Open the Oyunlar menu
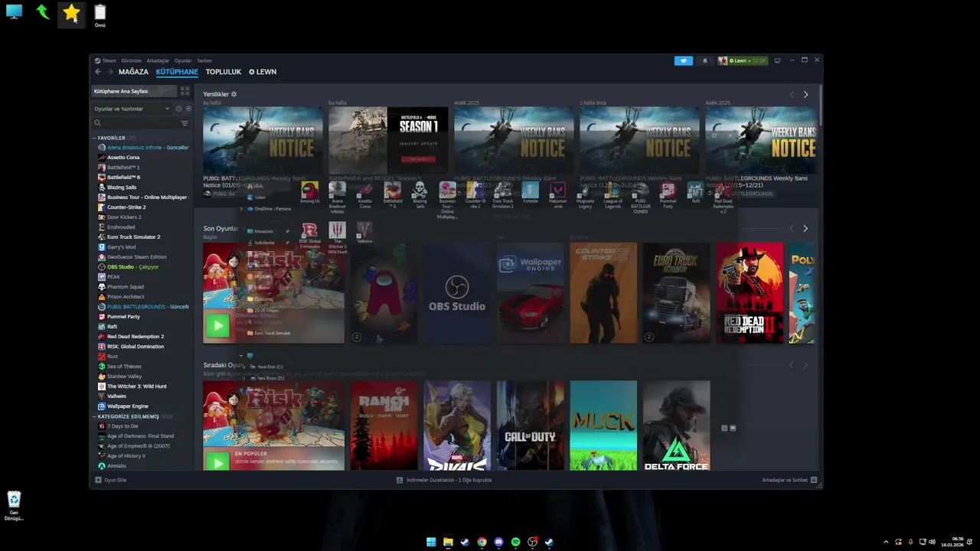 click(x=183, y=60)
